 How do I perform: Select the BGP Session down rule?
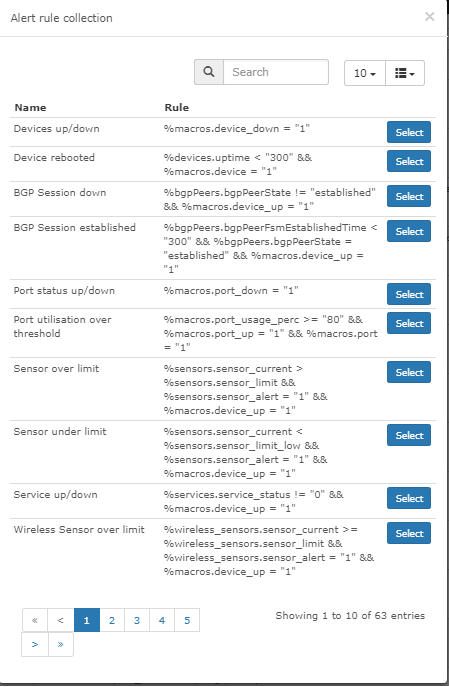coord(409,196)
